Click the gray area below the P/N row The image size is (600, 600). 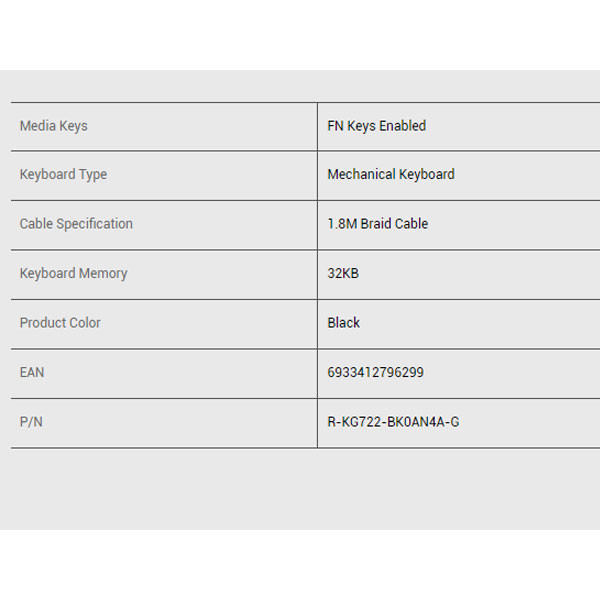(x=300, y=488)
